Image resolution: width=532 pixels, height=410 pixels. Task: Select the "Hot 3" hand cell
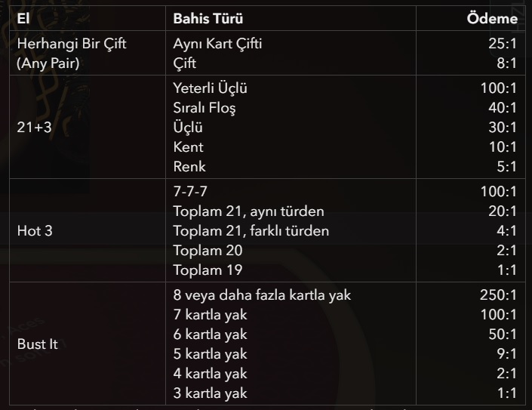pyautogui.click(x=35, y=230)
